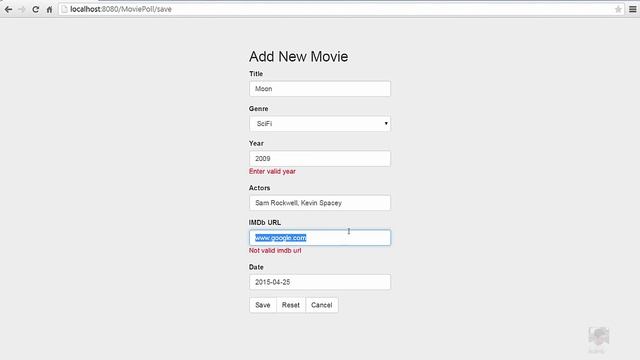The width and height of the screenshot is (640, 360).
Task: Open the Chrome hamburger menu
Action: [x=632, y=9]
